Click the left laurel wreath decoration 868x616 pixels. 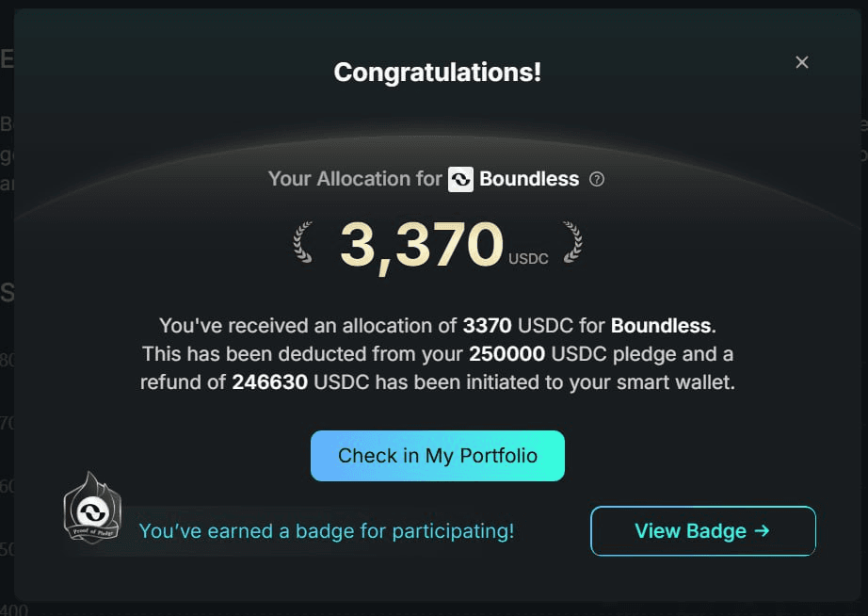pos(303,241)
